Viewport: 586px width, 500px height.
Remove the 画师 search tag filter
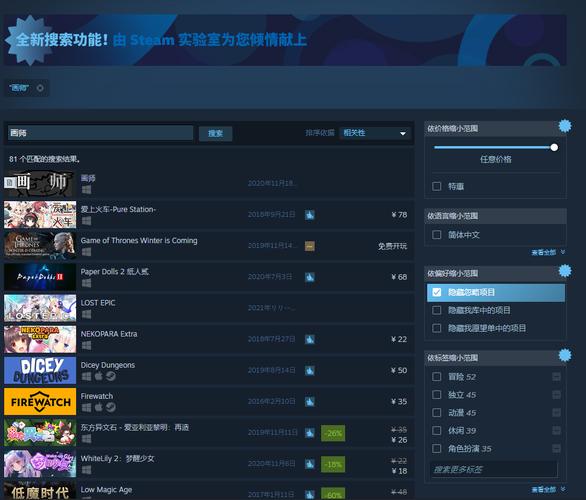click(40, 88)
